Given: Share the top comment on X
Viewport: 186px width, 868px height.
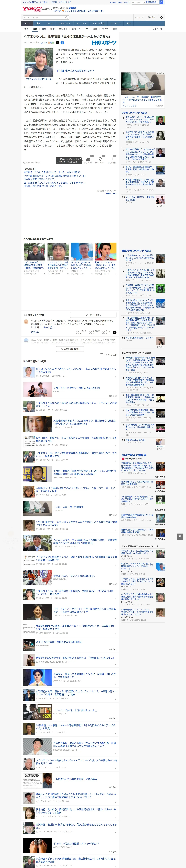Looking at the screenshot, I should point(115,333).
